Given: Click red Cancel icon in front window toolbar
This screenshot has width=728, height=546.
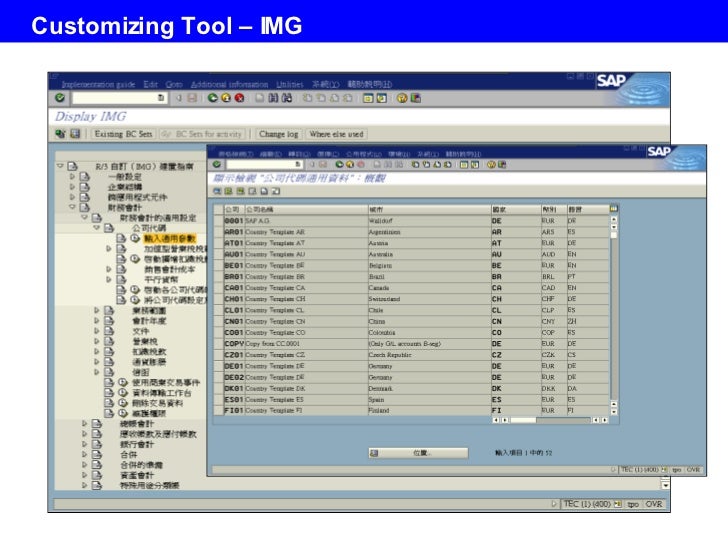Looking at the screenshot, I should pos(360,164).
